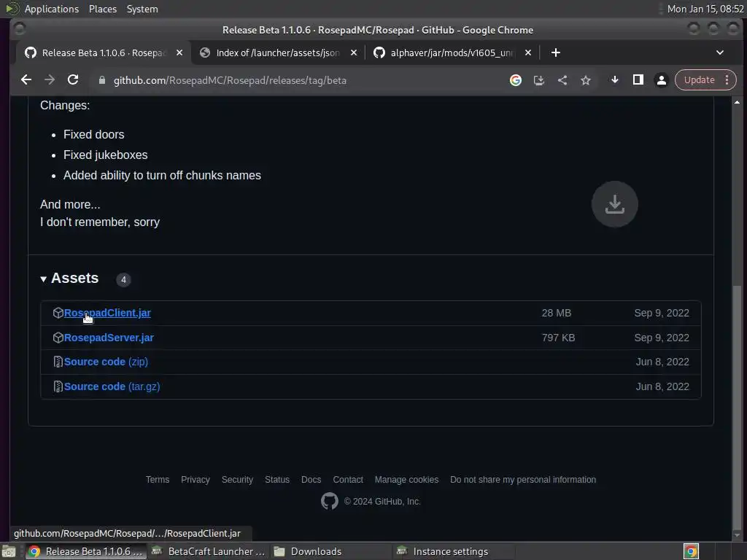This screenshot has width=747, height=560.
Task: Click the scrollbar down arrow
Action: point(737,535)
